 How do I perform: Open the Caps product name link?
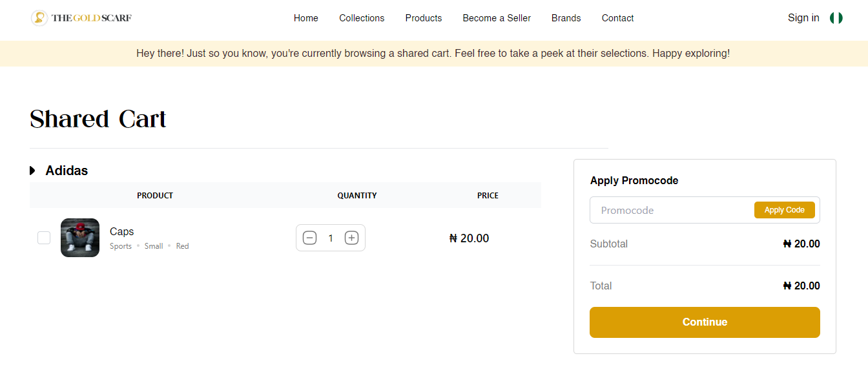pyautogui.click(x=121, y=231)
